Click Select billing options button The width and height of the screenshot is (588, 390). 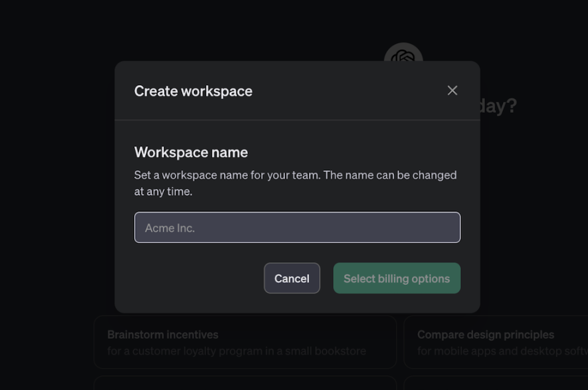click(397, 278)
